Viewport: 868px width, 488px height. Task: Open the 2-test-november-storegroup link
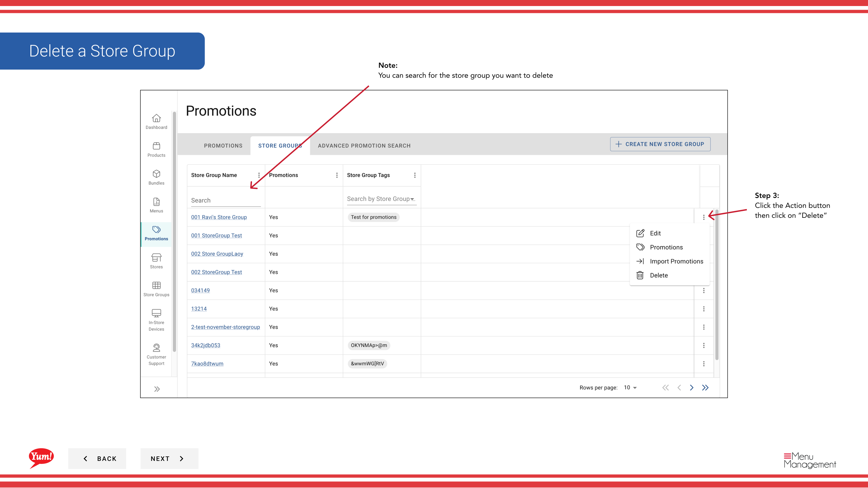pos(225,327)
